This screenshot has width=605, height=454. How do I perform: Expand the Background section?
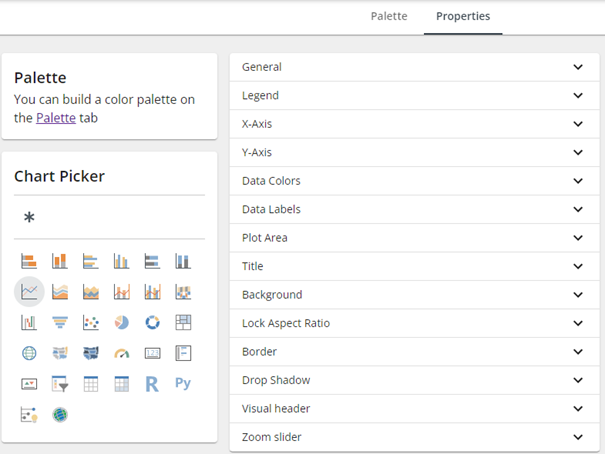(414, 295)
